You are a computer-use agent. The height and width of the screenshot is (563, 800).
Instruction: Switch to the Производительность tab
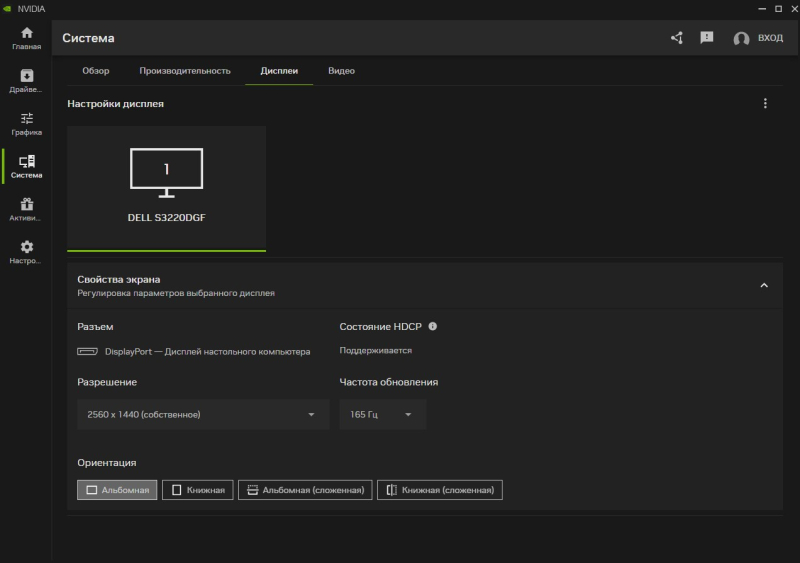185,71
